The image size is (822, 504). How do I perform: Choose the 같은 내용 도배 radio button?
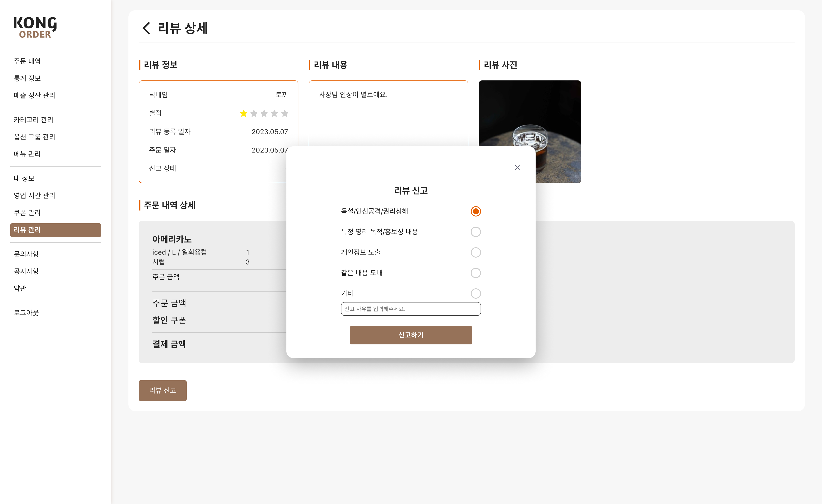pyautogui.click(x=475, y=273)
